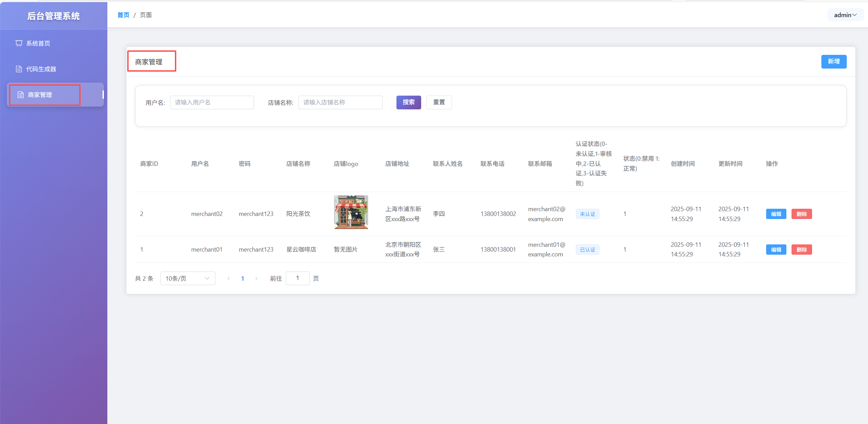Click the 前往 page number field

point(297,278)
